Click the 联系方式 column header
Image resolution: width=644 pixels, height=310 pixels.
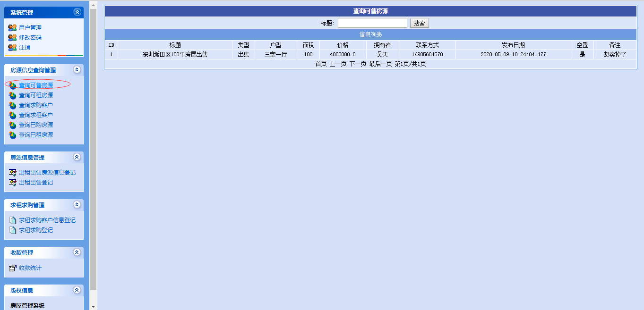point(427,45)
